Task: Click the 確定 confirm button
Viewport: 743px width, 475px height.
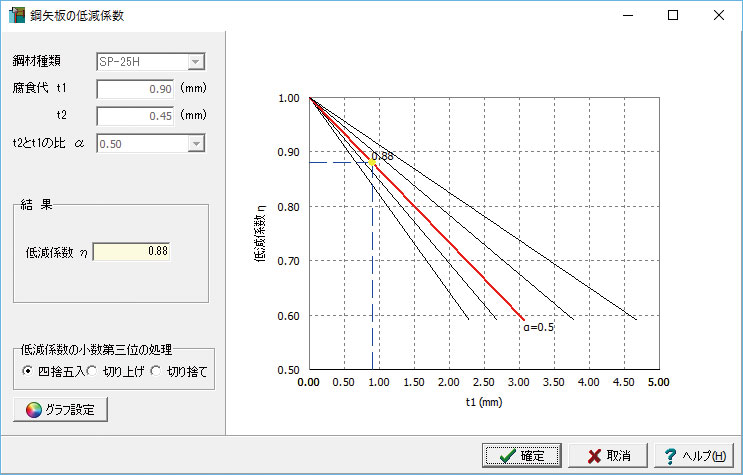Action: tap(522, 456)
